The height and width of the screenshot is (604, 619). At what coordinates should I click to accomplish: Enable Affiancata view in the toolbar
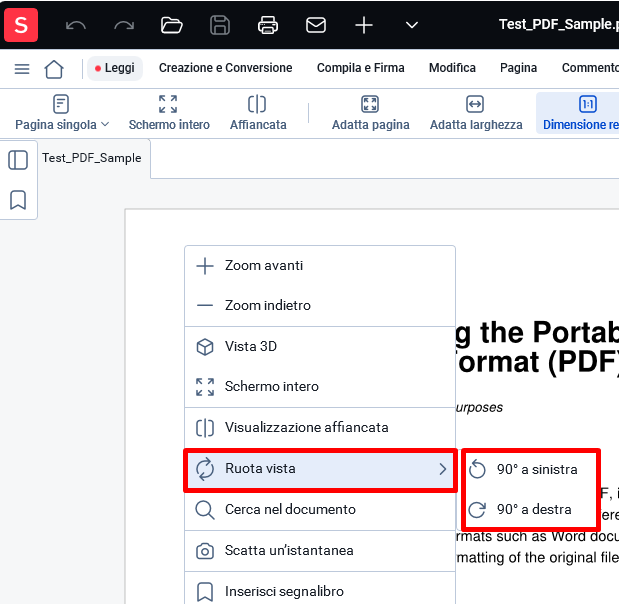[258, 113]
